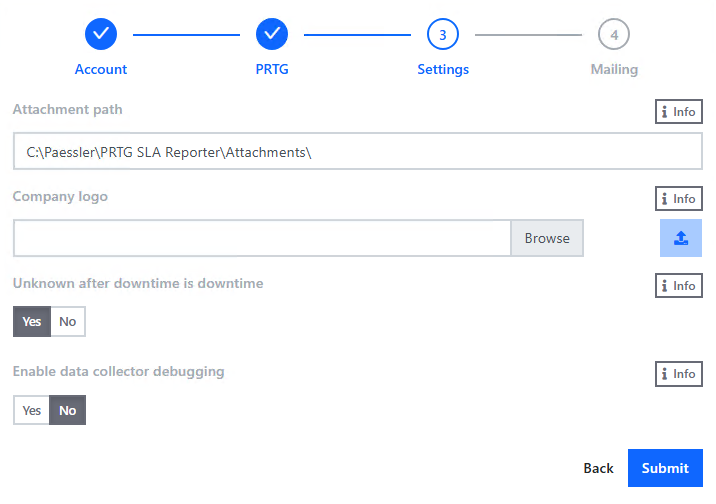Keep data collector debugging set to No
Image resolution: width=716 pixels, height=504 pixels.
[x=68, y=410]
